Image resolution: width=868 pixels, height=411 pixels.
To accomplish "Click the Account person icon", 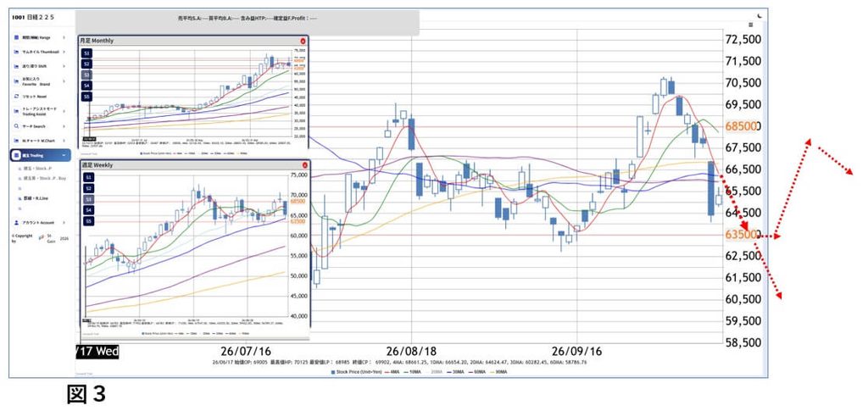I will click(16, 222).
